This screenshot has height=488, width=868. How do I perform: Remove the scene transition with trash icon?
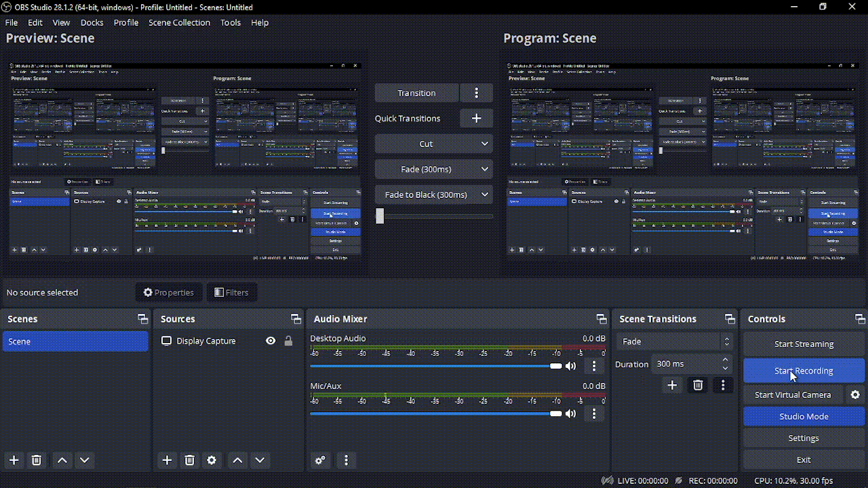click(698, 385)
